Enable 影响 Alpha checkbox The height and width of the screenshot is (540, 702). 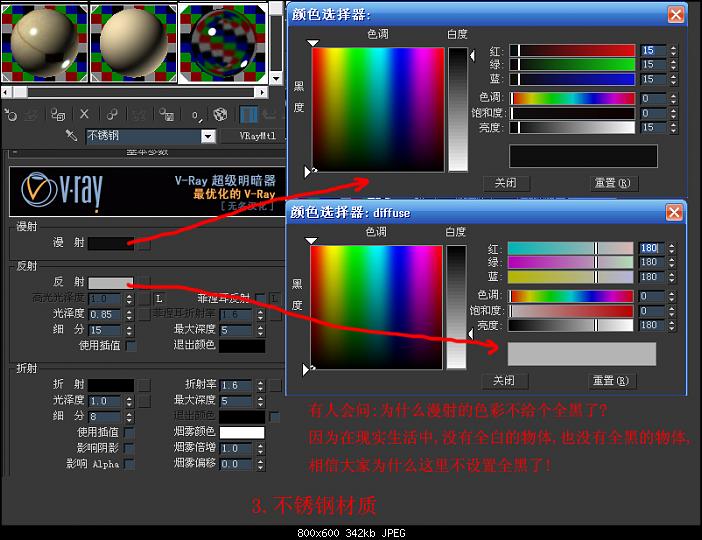pos(129,464)
